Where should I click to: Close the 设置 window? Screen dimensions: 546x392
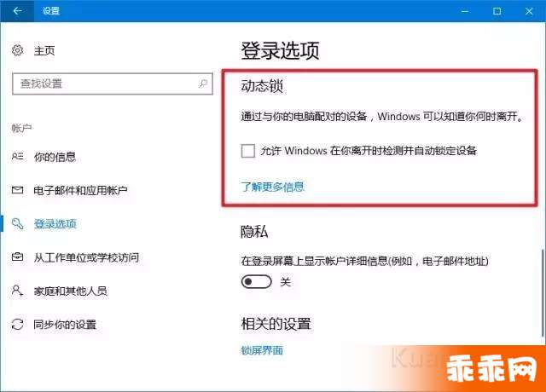click(x=529, y=11)
